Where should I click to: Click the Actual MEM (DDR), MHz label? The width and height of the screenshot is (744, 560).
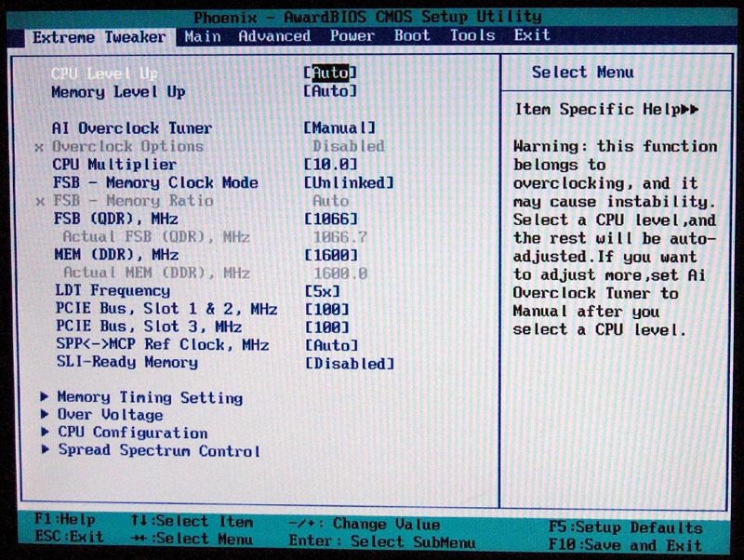pos(156,273)
